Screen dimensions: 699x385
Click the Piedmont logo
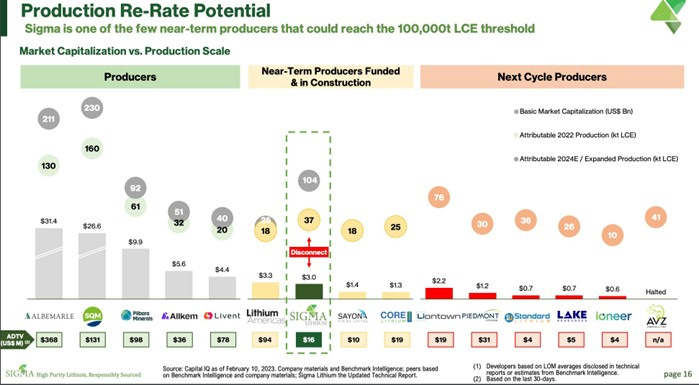[x=480, y=316]
